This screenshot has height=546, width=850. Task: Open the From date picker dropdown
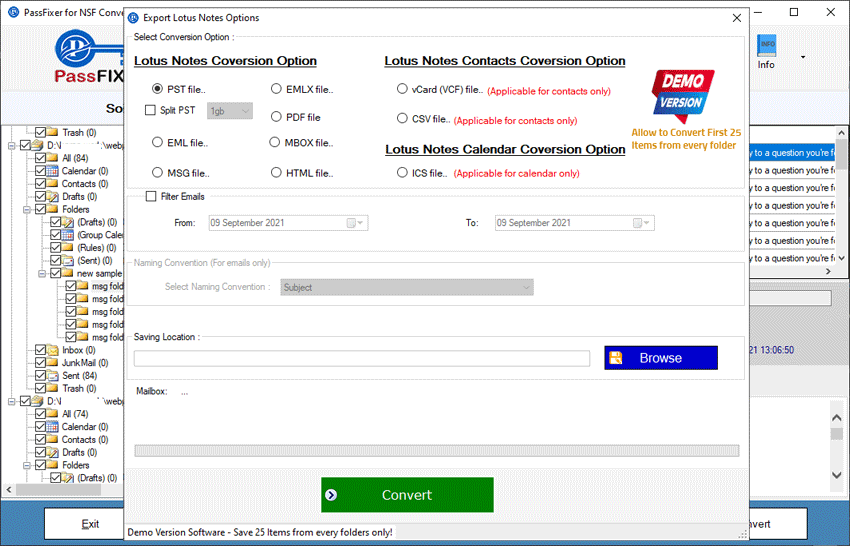coord(360,223)
